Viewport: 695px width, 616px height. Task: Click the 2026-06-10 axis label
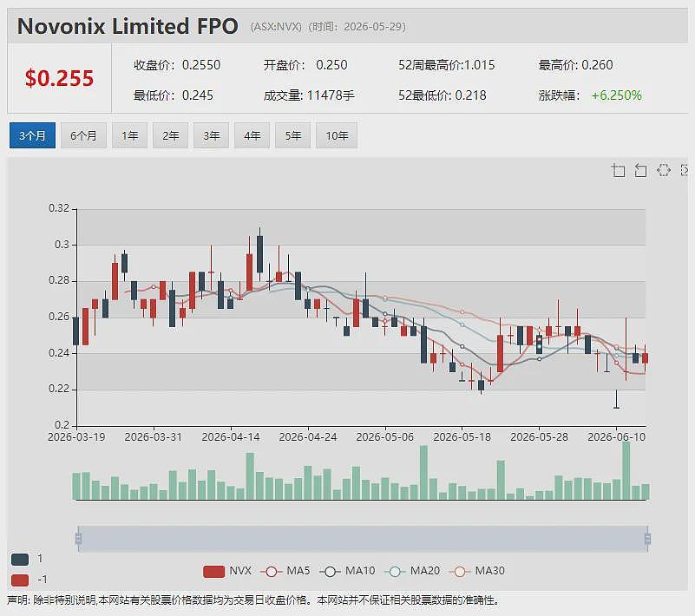[x=616, y=437]
